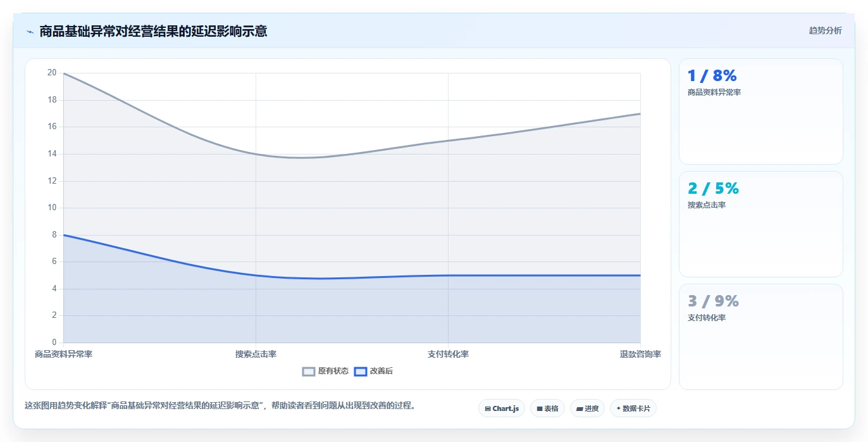Click the 3 / 9% value text
The height and width of the screenshot is (442, 868).
pos(714,301)
